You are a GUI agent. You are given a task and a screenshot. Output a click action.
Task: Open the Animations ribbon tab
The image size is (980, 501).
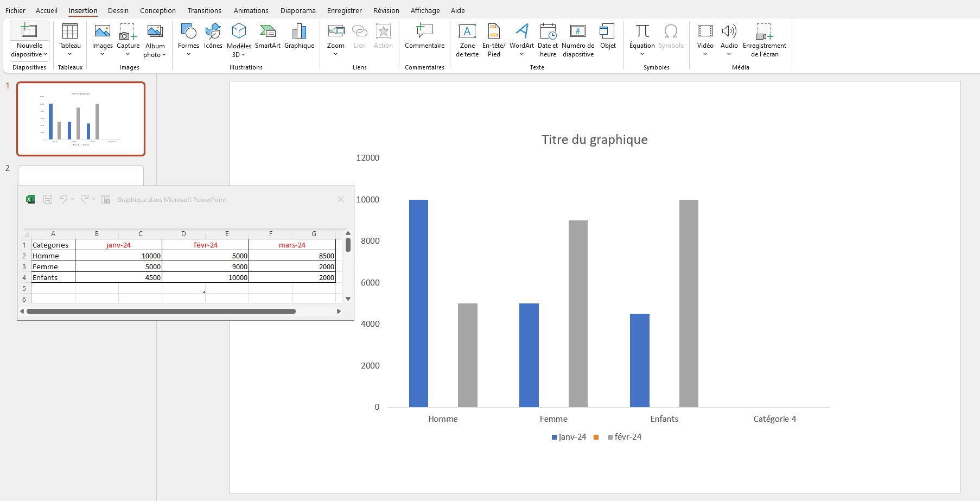click(x=251, y=10)
